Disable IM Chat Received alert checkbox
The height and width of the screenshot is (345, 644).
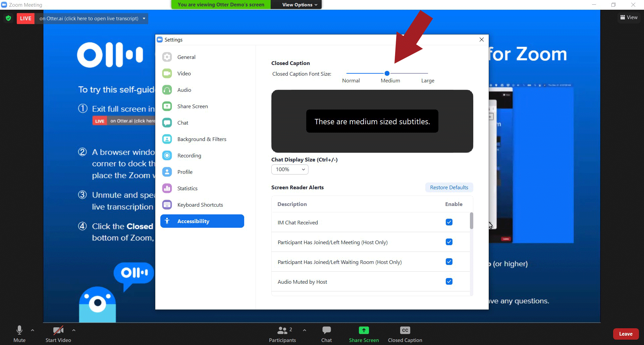point(449,222)
